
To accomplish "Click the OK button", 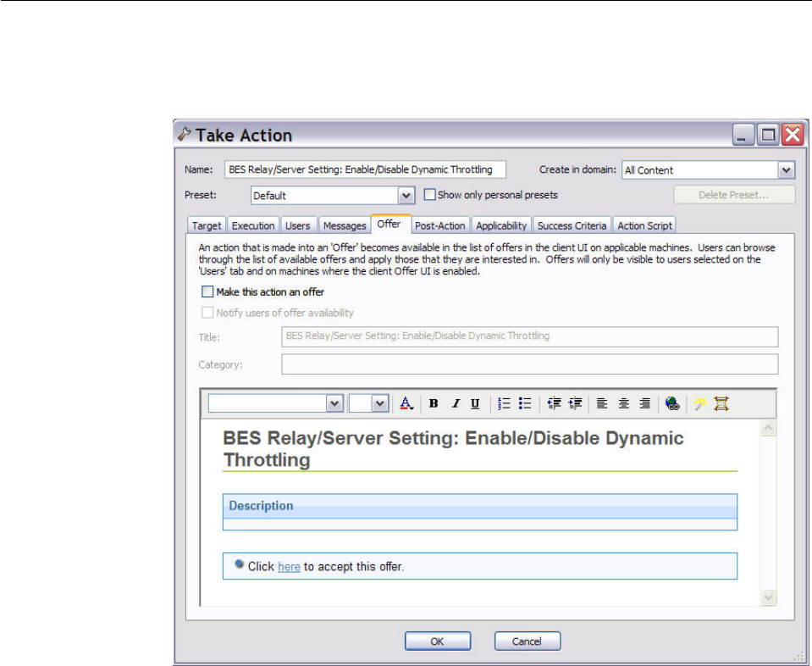I will [x=438, y=641].
